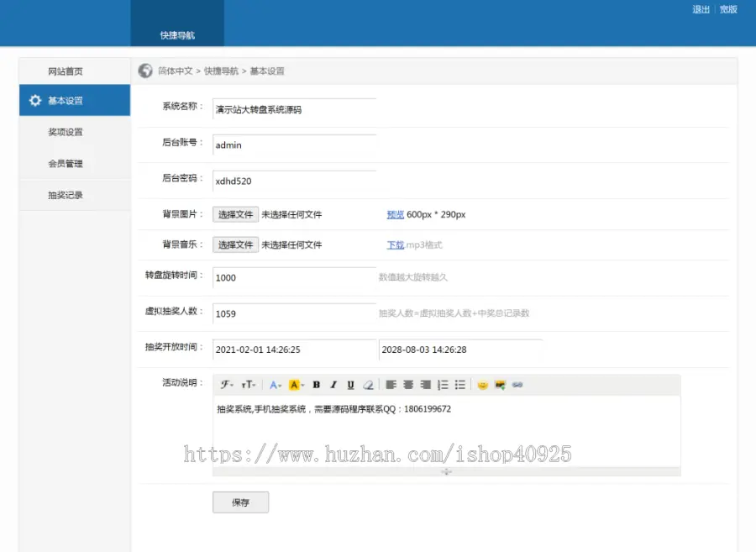Open the font size dropdown in editor
Viewport: 756px width, 552px height.
tap(249, 385)
